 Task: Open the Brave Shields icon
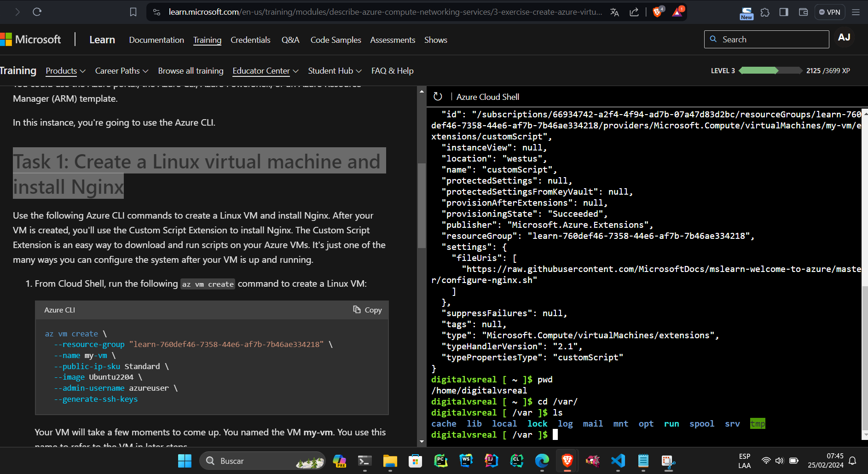657,12
